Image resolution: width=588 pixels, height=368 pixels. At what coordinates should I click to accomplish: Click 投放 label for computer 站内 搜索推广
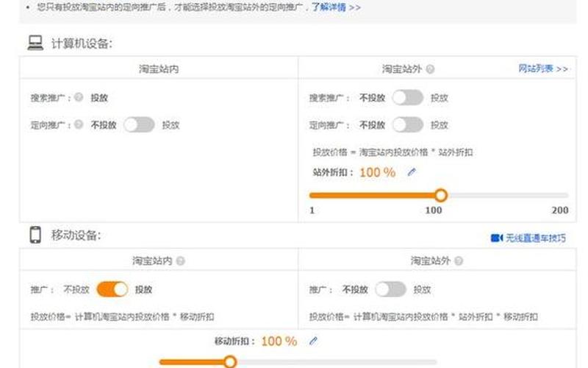(99, 98)
